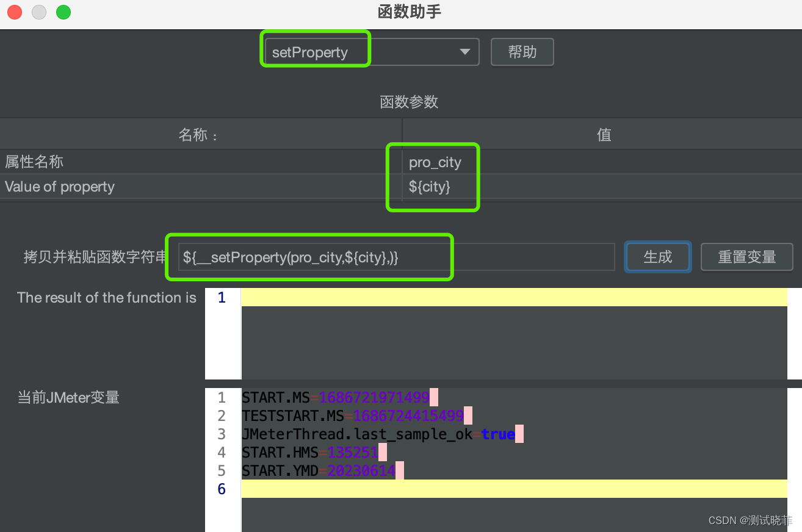Viewport: 802px width, 532px height.
Task: Click the 帮助 button
Action: tap(522, 52)
